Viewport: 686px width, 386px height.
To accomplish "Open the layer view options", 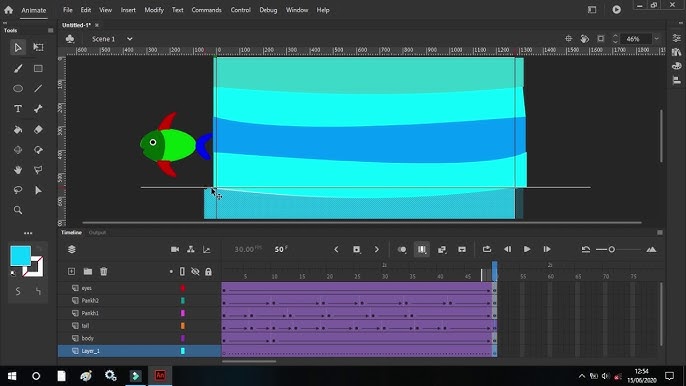I will click(72, 249).
